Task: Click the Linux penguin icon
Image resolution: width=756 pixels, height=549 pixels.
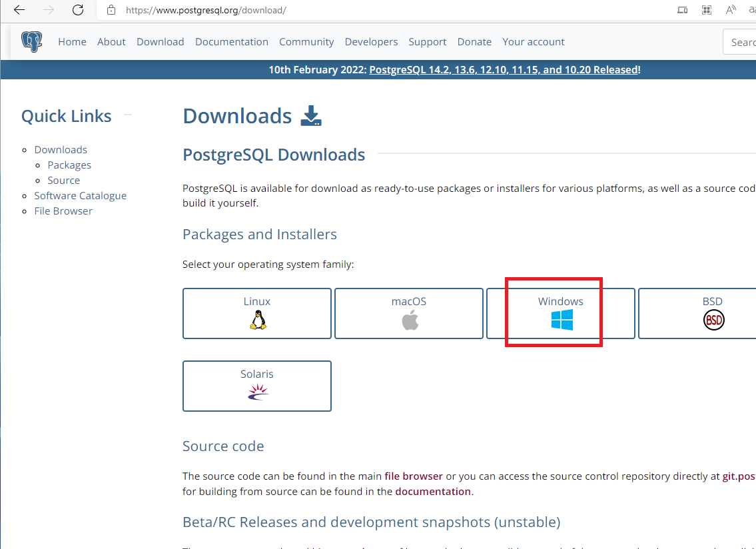Action: click(x=258, y=320)
